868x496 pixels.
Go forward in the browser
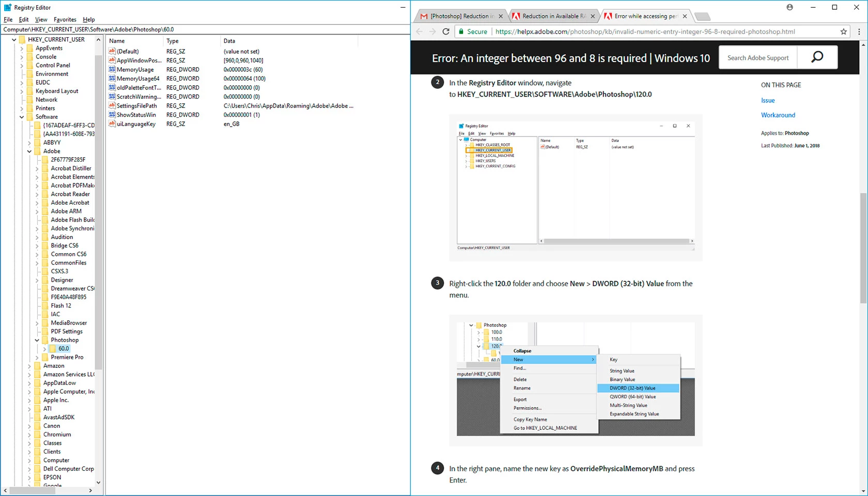pyautogui.click(x=432, y=32)
